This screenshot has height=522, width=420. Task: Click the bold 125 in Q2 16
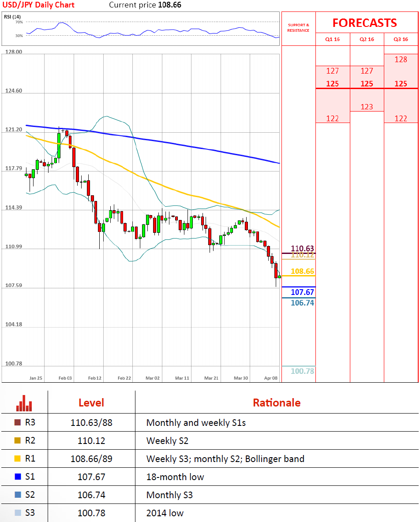click(x=367, y=84)
